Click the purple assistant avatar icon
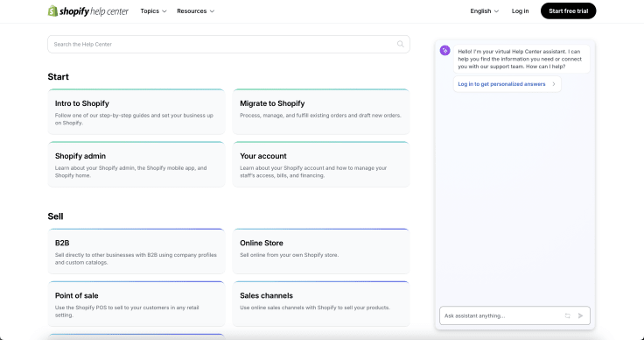Viewport: 644px width, 340px height. coord(444,51)
